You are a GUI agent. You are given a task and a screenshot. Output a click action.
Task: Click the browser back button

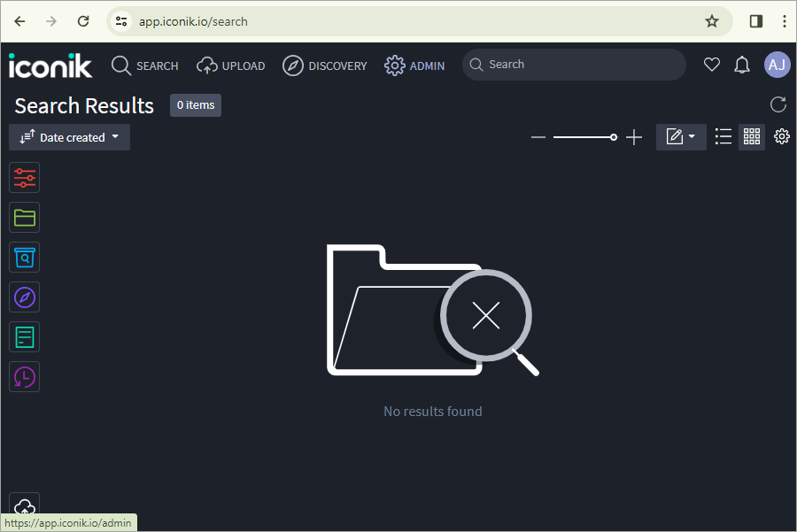[x=19, y=21]
